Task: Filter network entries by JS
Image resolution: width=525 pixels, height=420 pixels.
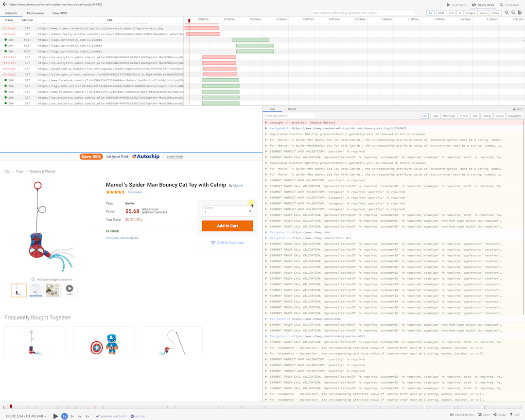Action: pyautogui.click(x=460, y=13)
